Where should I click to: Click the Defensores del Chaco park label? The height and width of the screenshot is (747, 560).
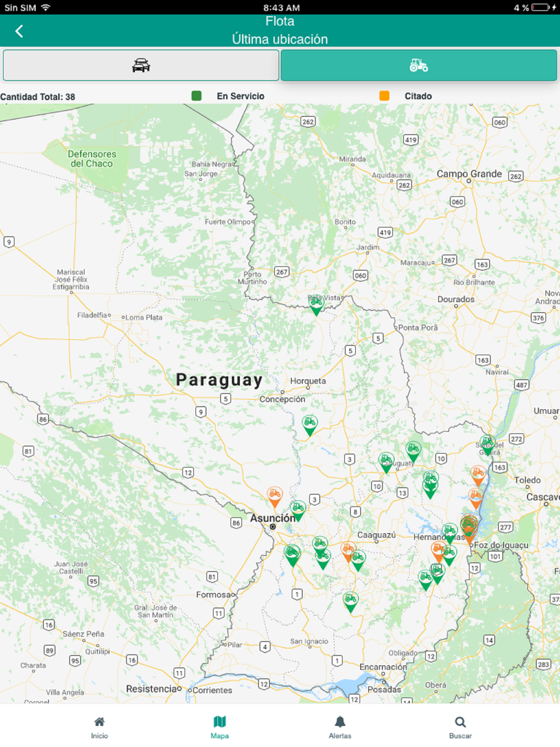[92, 159]
